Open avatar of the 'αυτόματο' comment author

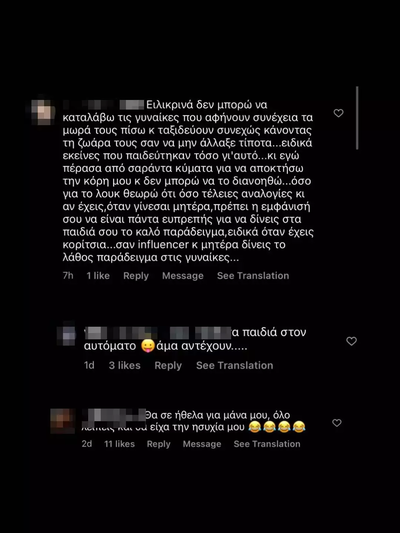click(69, 336)
